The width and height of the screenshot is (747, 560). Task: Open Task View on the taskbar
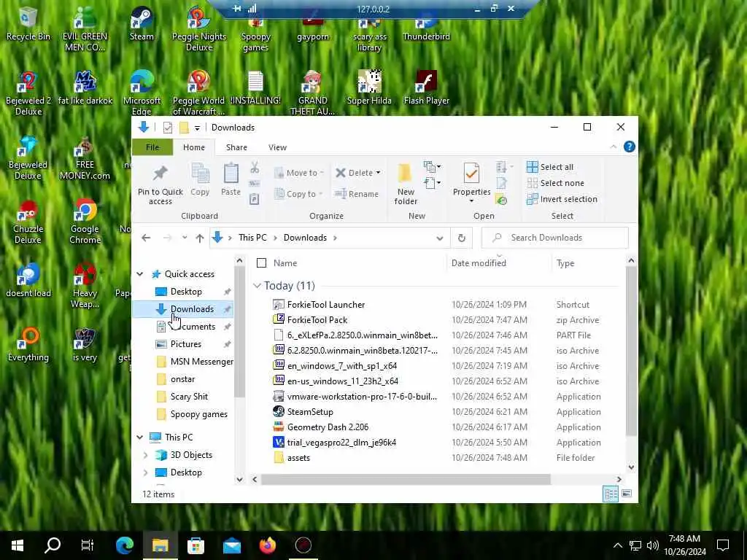point(88,545)
